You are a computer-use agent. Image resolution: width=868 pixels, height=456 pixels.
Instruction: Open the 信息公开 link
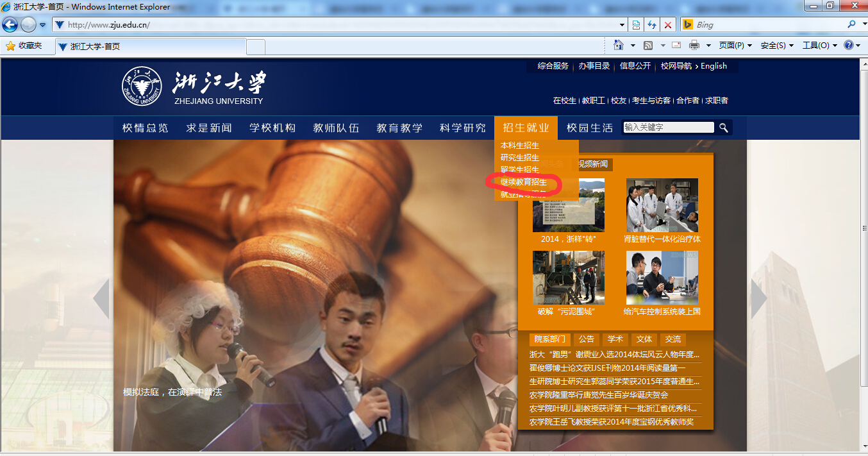[x=635, y=66]
